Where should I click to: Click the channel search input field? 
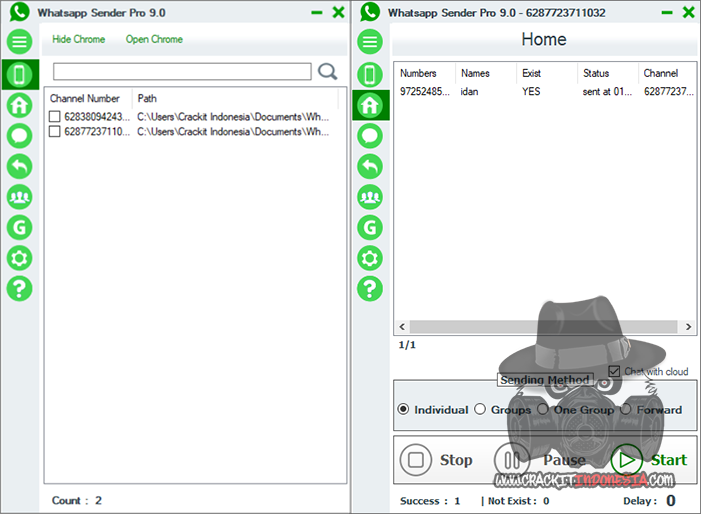(182, 72)
